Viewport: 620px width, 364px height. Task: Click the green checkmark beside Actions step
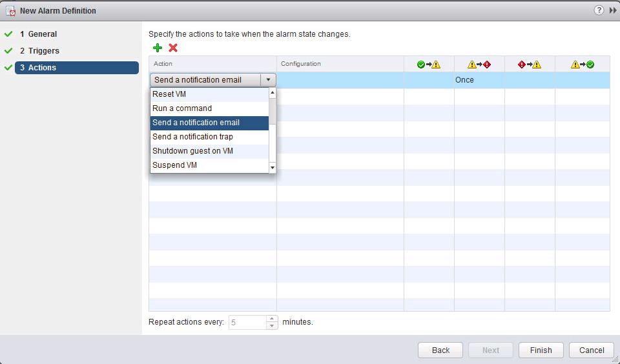(x=8, y=68)
